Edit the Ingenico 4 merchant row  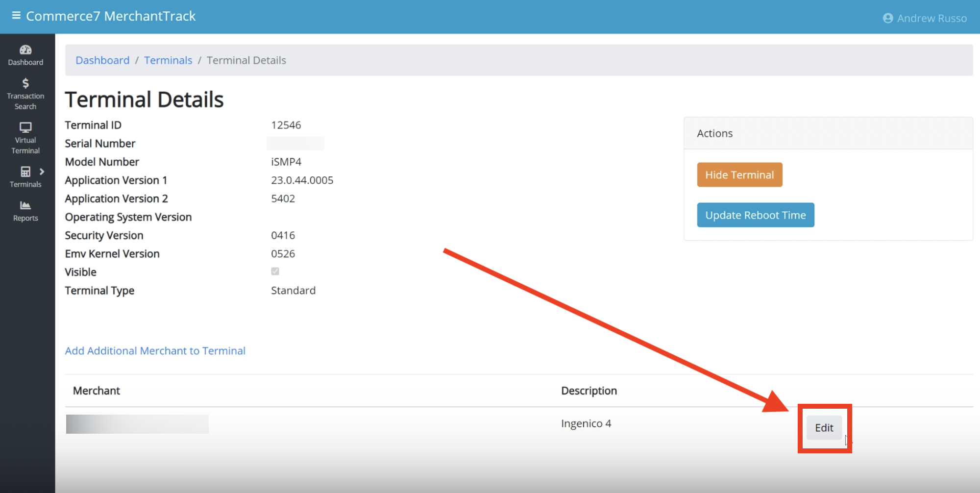point(824,428)
